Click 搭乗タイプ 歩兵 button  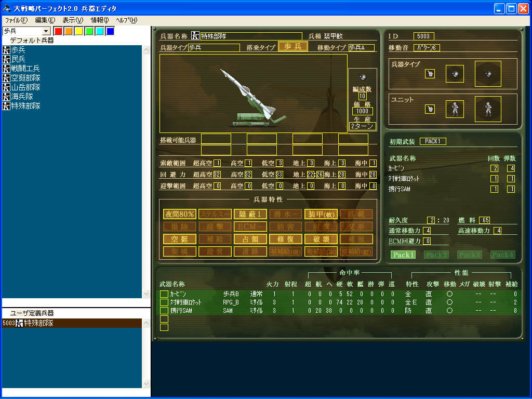click(293, 46)
